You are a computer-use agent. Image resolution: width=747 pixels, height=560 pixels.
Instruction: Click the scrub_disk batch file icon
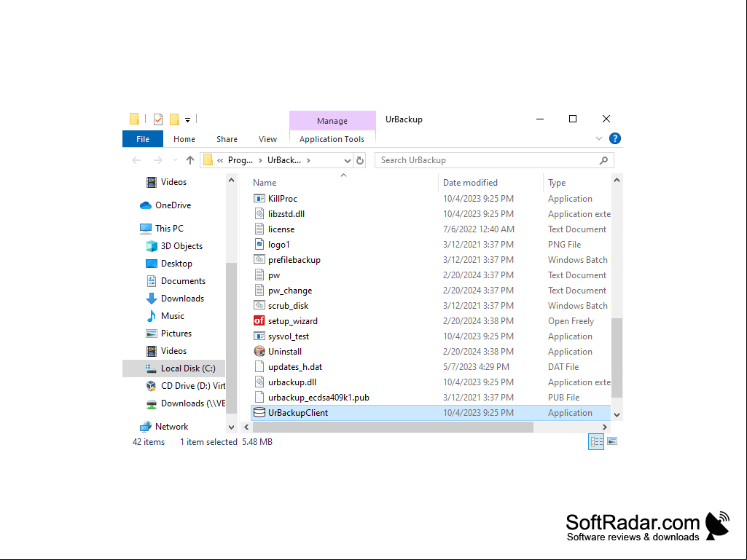pyautogui.click(x=259, y=305)
